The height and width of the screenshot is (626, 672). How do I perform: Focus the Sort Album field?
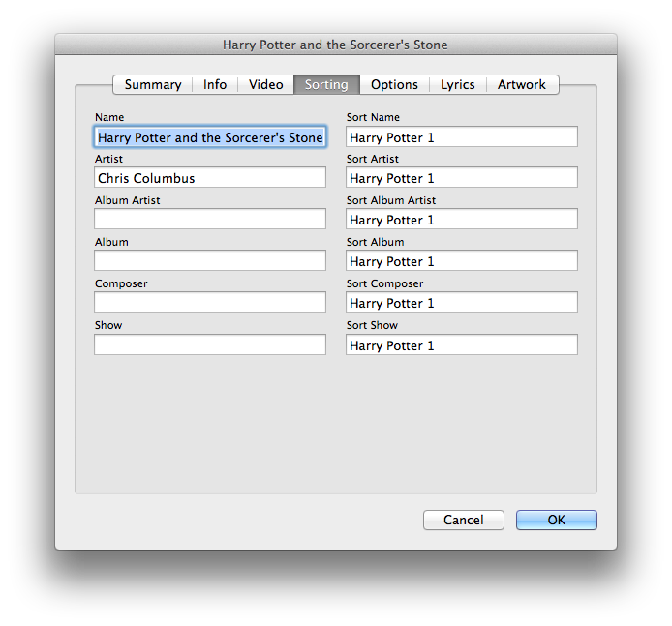click(462, 260)
